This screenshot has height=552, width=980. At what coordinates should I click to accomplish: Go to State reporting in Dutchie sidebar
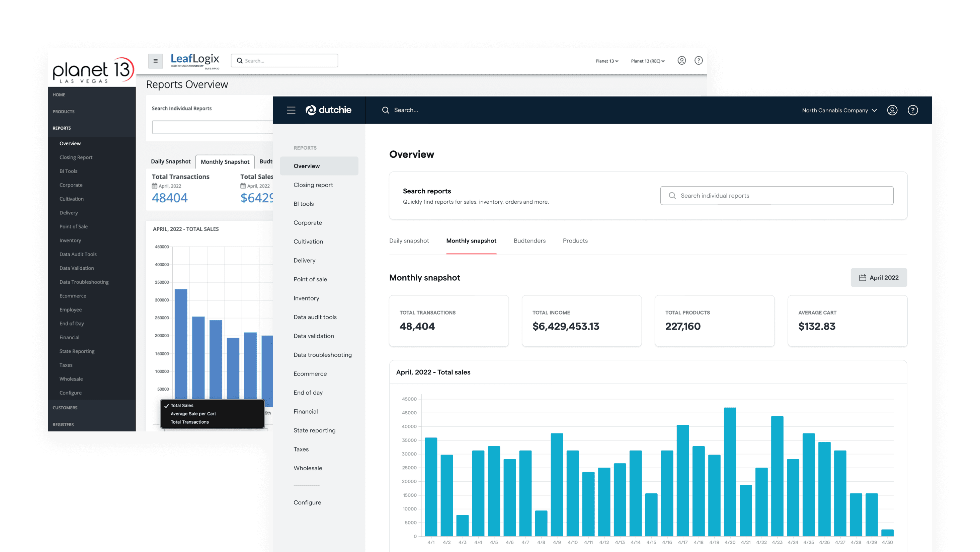tap(314, 430)
